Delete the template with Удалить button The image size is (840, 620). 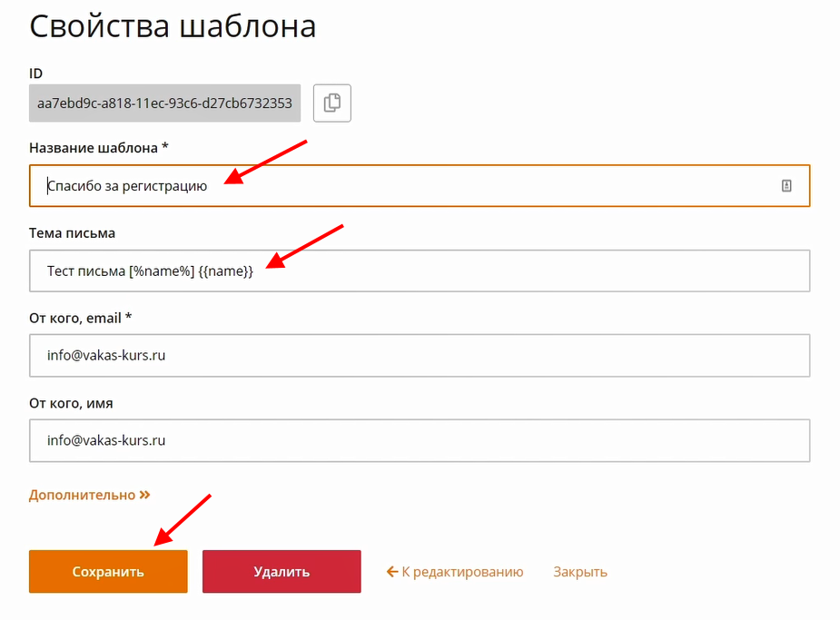(x=282, y=572)
